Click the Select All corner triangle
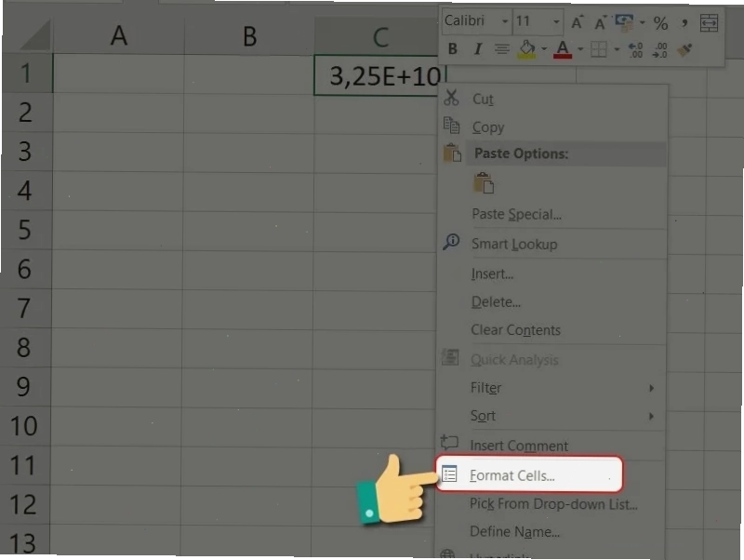 pyautogui.click(x=34, y=35)
